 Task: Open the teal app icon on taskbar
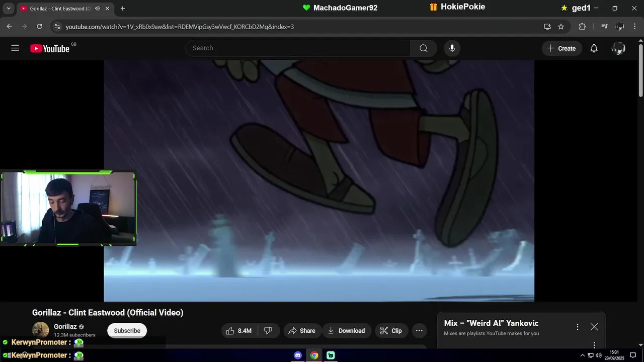point(331,355)
